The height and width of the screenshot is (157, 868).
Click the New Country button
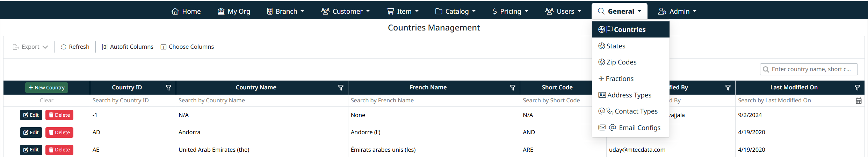pyautogui.click(x=46, y=88)
